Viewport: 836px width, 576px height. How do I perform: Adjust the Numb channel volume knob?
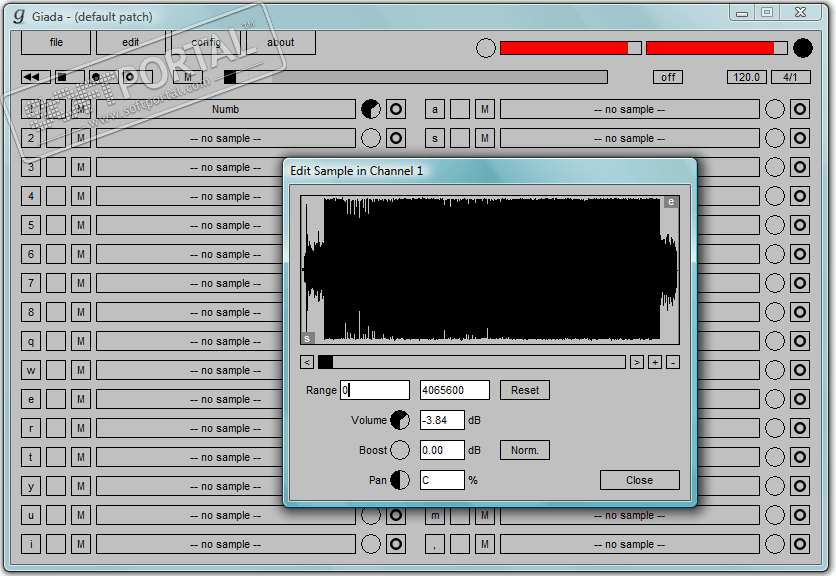(371, 109)
